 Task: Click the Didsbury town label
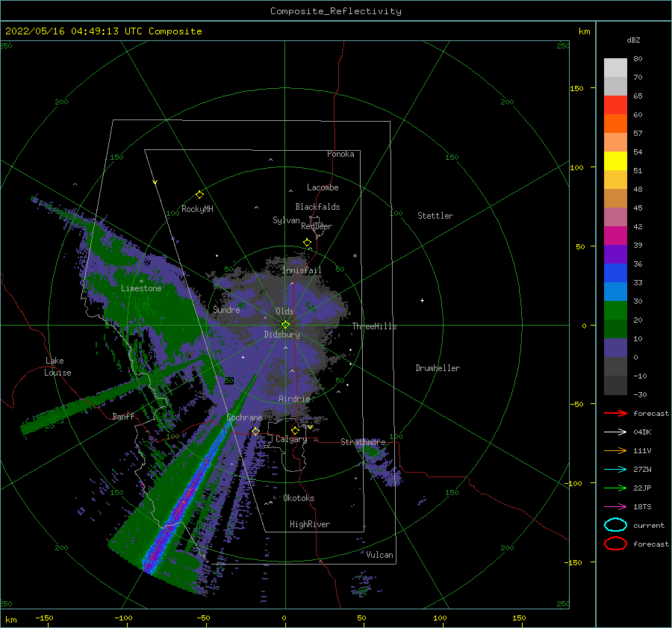282,335
